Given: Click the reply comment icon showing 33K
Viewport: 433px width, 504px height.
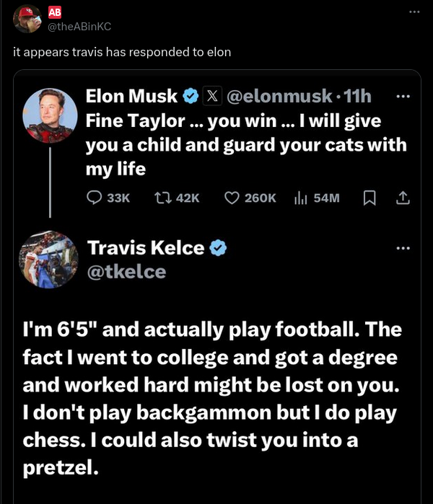Looking at the screenshot, I should 95,197.
